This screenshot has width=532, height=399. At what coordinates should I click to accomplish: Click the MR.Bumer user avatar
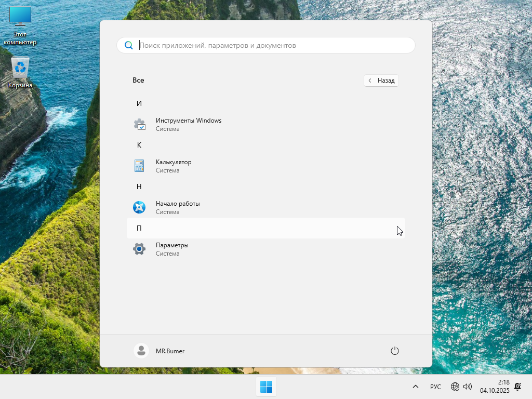pyautogui.click(x=141, y=351)
